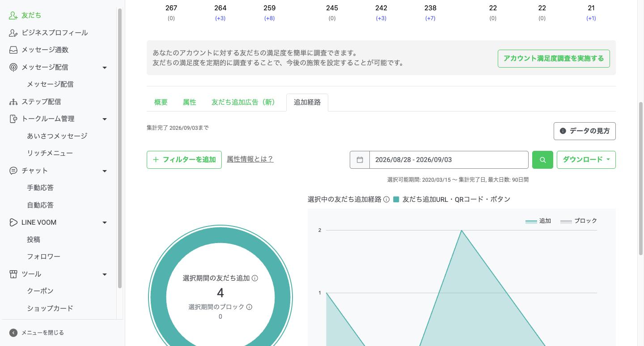The height and width of the screenshot is (346, 644).
Task: Click the 集計完了 2026/09/03まで text
Action: (x=178, y=128)
